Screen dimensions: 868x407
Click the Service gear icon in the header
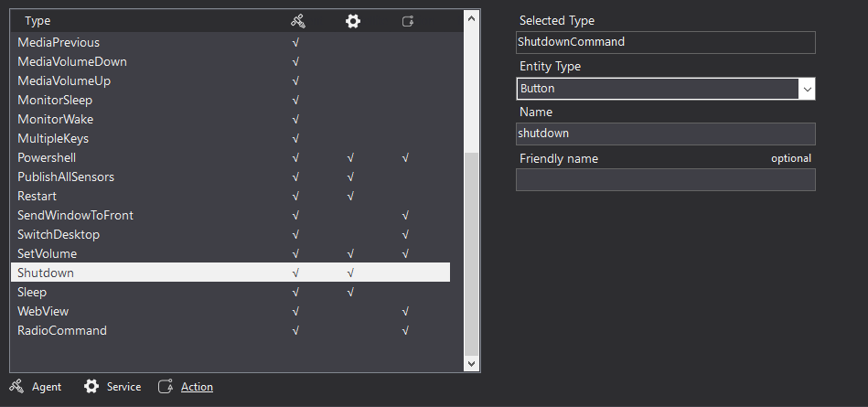coord(352,20)
